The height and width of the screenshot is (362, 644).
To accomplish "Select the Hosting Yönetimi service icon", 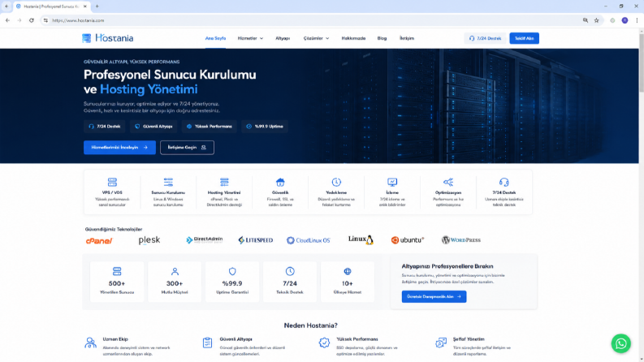I will pyautogui.click(x=224, y=182).
